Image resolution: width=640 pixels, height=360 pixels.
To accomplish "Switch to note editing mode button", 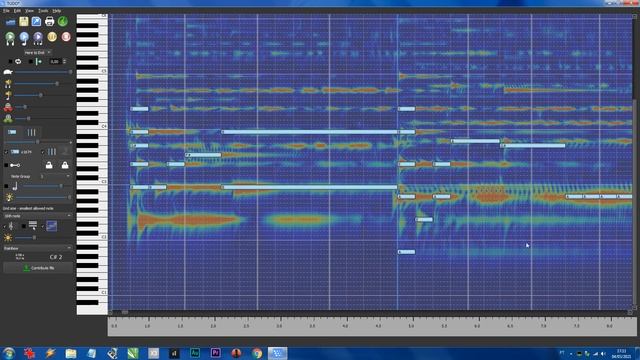I will point(12,132).
